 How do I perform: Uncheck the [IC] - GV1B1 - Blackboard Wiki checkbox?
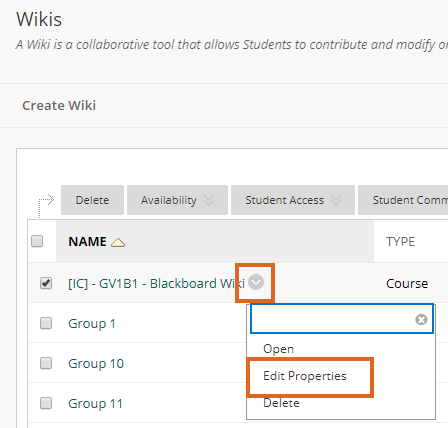click(46, 283)
